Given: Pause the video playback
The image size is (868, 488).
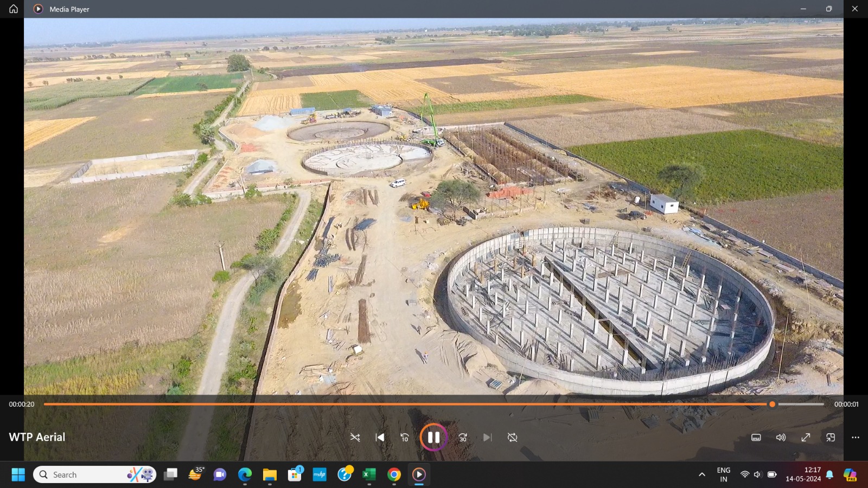Looking at the screenshot, I should [x=433, y=437].
